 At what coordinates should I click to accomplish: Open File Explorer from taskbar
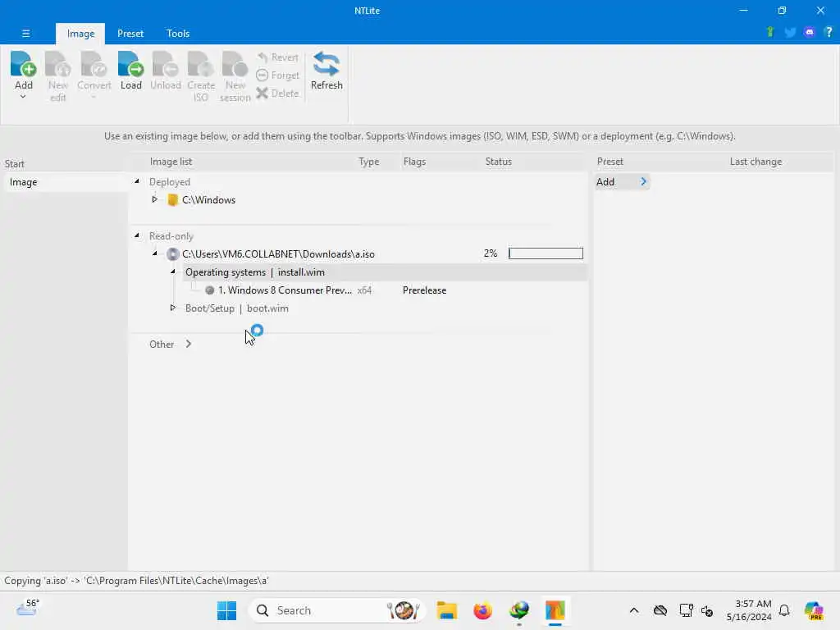(x=446, y=610)
